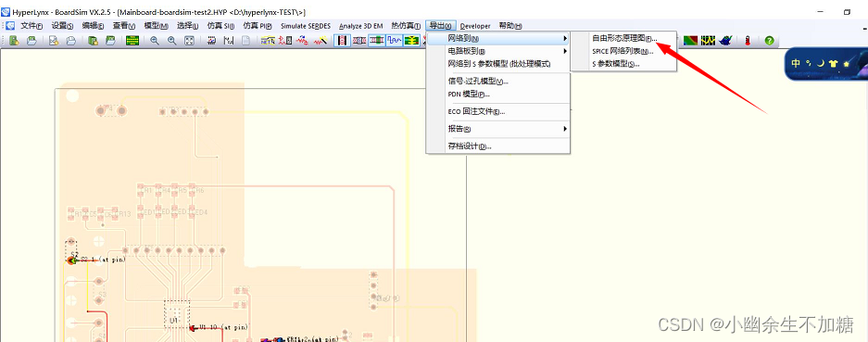Toggle the green-centered trace view button
Image resolution: width=868 pixels, height=342 pixels.
[376, 41]
